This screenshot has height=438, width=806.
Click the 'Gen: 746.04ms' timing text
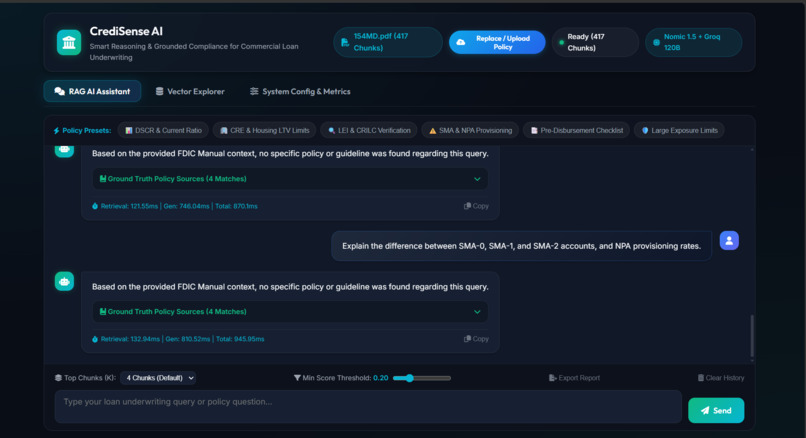(186, 206)
